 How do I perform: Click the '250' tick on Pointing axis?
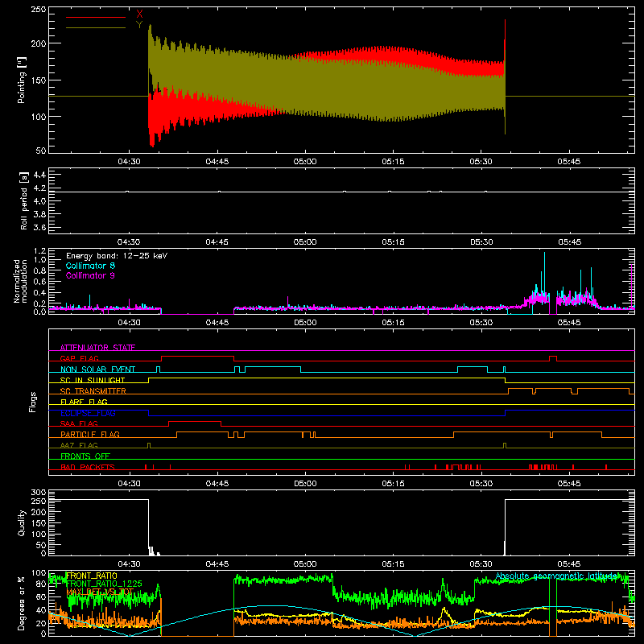(x=38, y=10)
